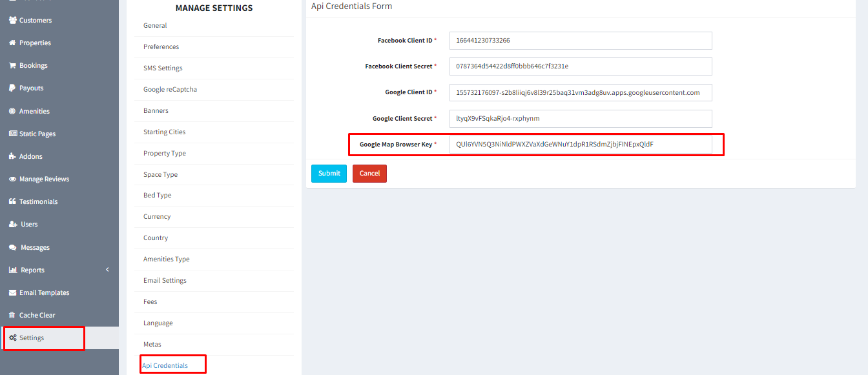Click the Testimonials quote icon
The width and height of the screenshot is (868, 375).
click(13, 202)
